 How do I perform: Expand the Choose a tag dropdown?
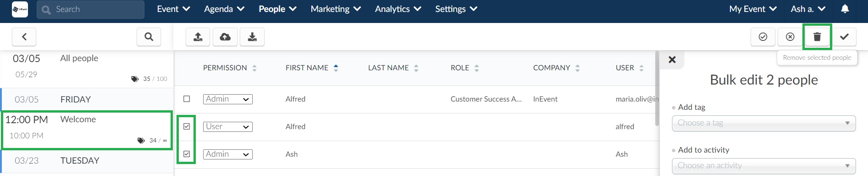tap(763, 123)
